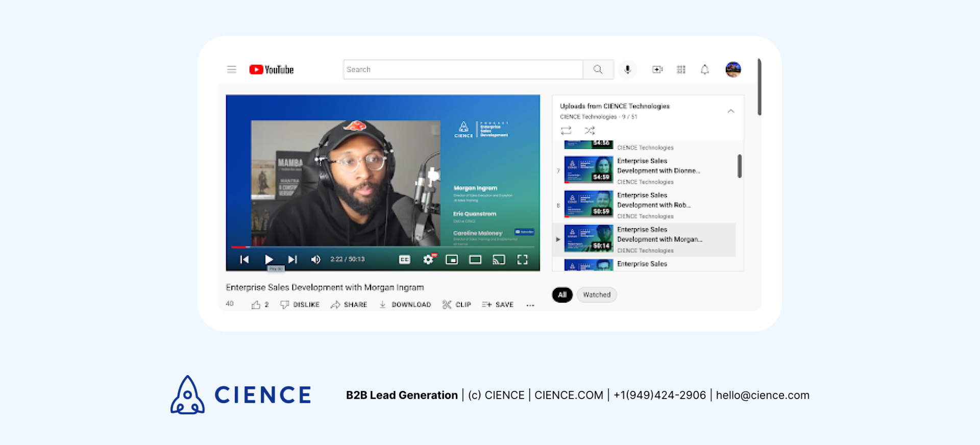Open the notifications bell
980x445 pixels.
[705, 69]
